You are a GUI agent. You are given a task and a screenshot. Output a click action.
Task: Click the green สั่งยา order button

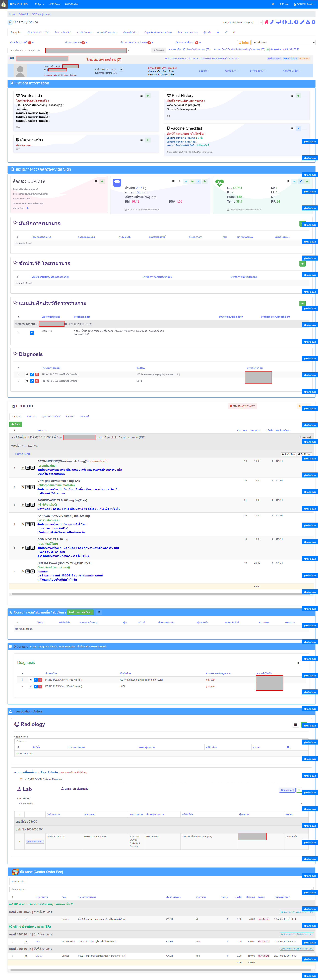pos(16,424)
